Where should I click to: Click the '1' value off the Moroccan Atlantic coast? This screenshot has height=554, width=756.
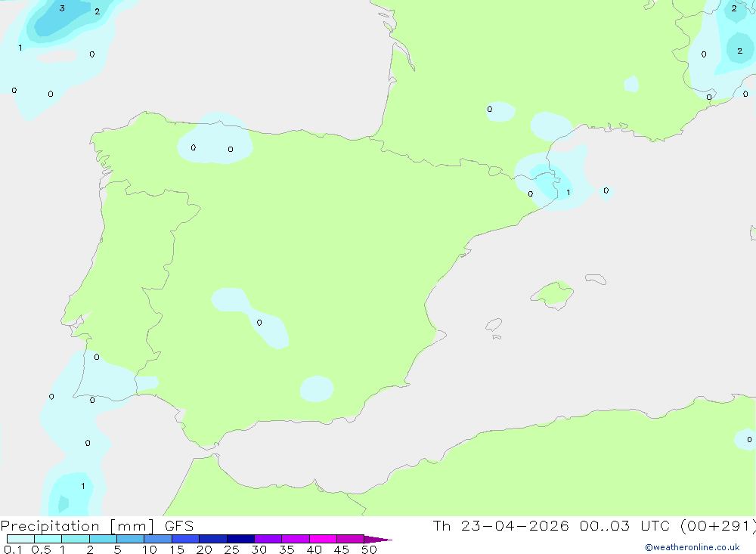pos(83,486)
